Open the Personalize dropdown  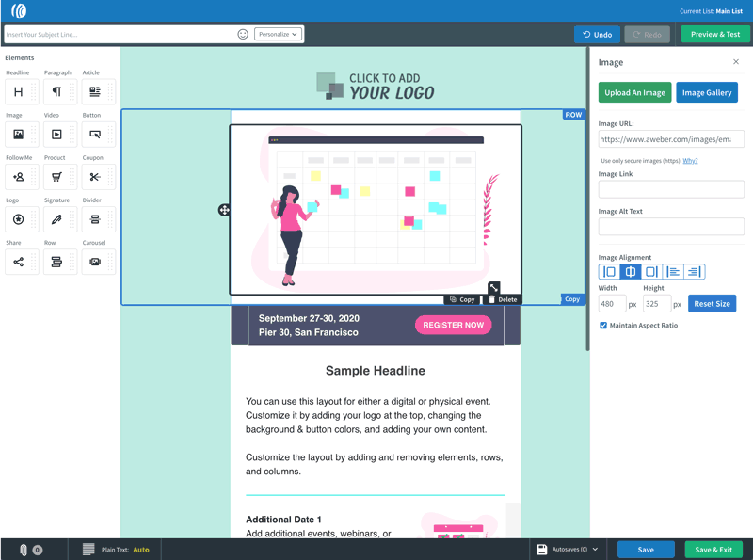(x=278, y=34)
